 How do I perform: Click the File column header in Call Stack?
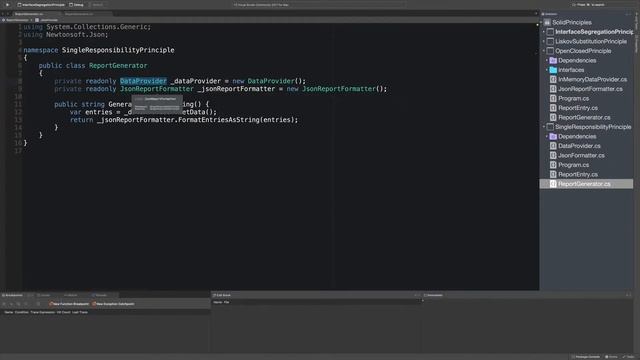[227, 302]
